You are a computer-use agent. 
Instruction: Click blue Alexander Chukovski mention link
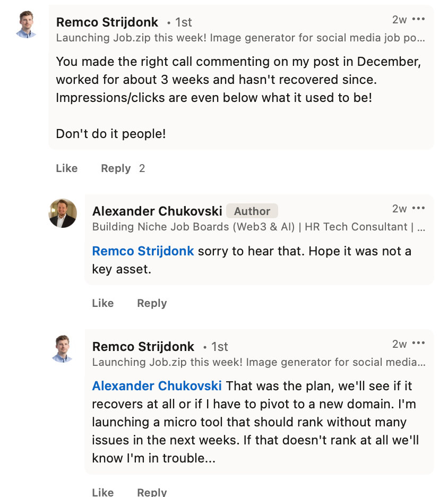click(x=157, y=386)
